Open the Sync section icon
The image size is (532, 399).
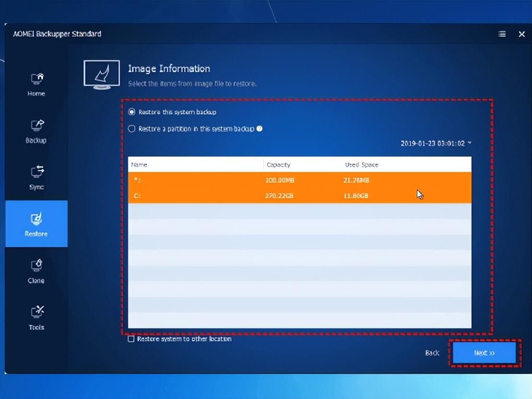(37, 172)
